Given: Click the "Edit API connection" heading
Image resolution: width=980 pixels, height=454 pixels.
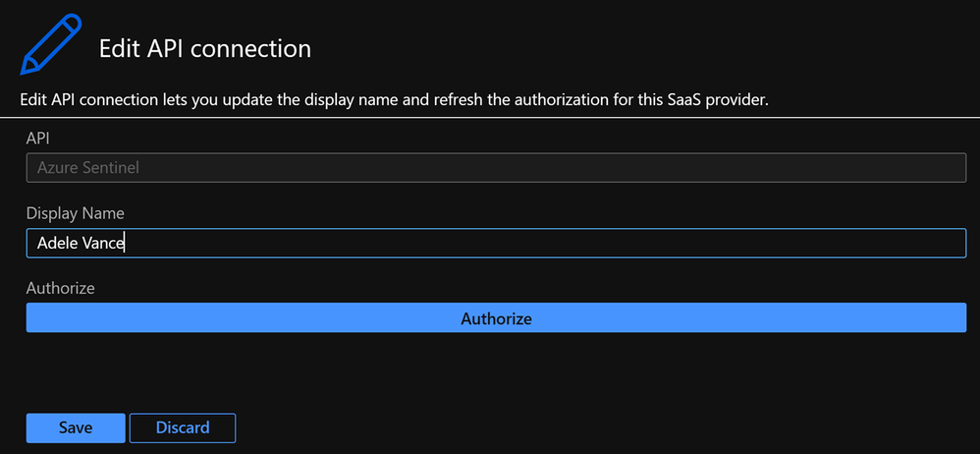Looking at the screenshot, I should [204, 48].
